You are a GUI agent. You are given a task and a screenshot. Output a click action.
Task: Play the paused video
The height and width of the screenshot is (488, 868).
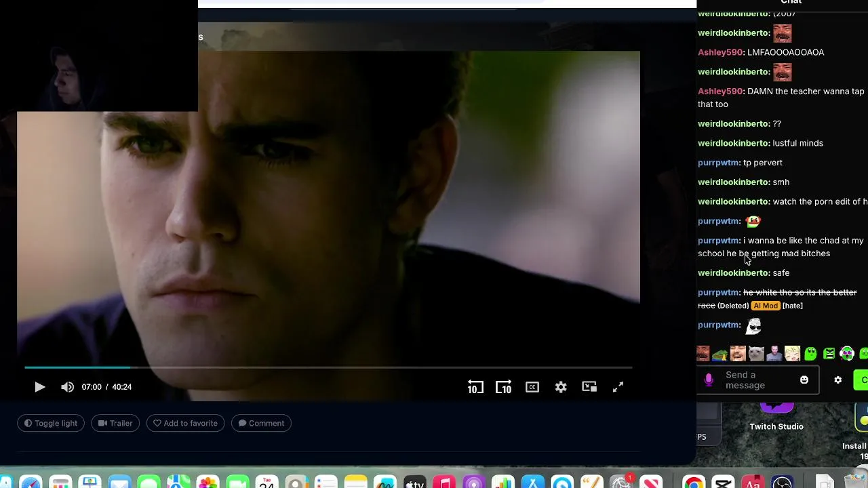point(39,387)
